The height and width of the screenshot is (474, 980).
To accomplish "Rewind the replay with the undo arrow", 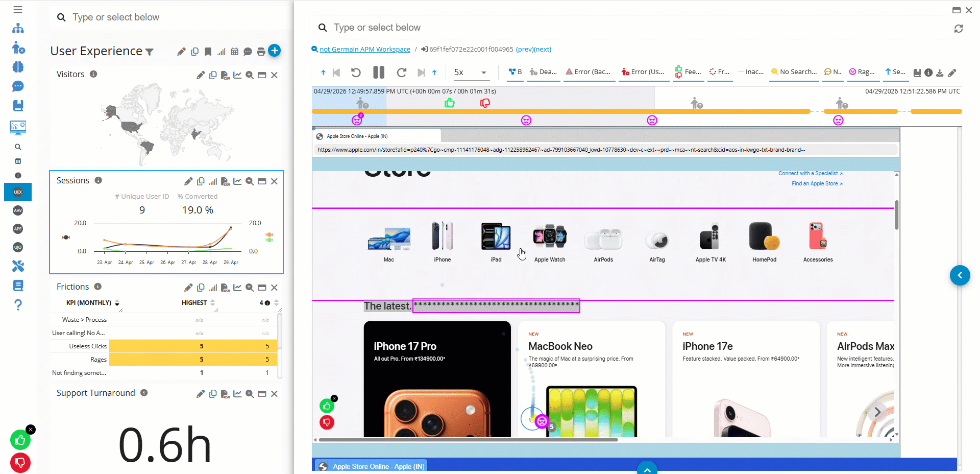I will [x=356, y=72].
